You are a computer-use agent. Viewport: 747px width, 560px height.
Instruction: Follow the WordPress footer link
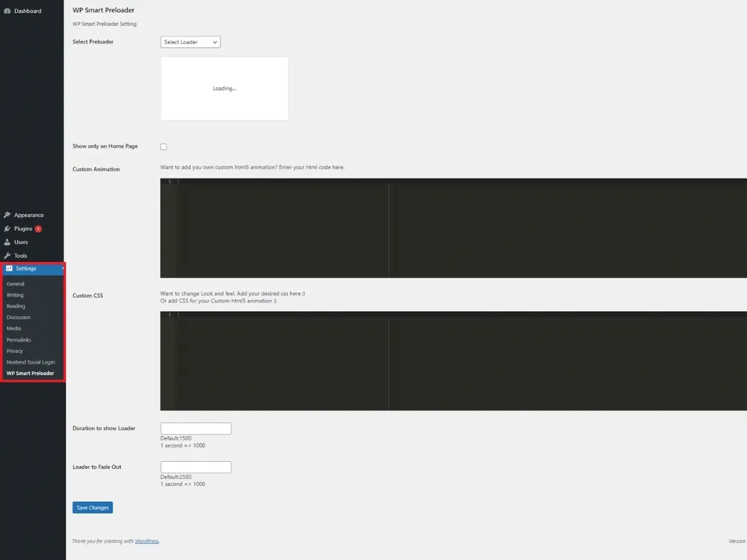pyautogui.click(x=147, y=541)
